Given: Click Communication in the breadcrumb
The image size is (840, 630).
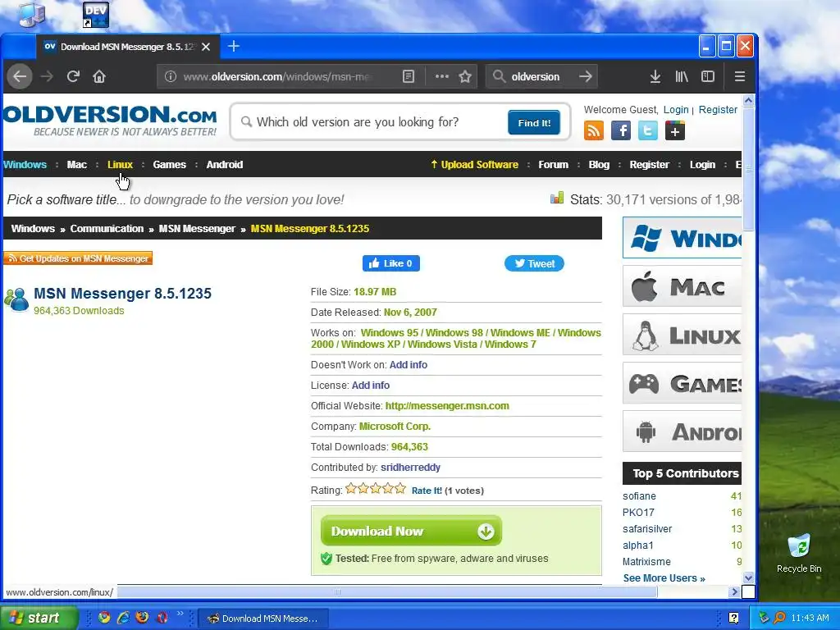Looking at the screenshot, I should 107,229.
